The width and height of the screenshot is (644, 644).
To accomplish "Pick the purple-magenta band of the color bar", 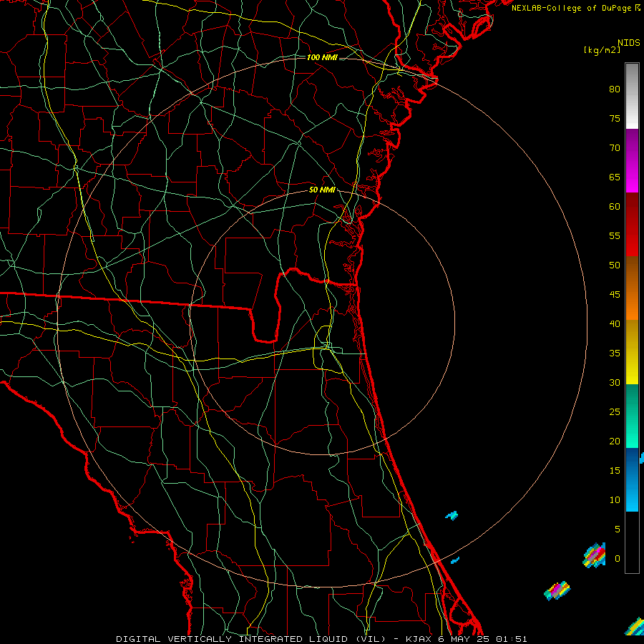I will pos(632,160).
